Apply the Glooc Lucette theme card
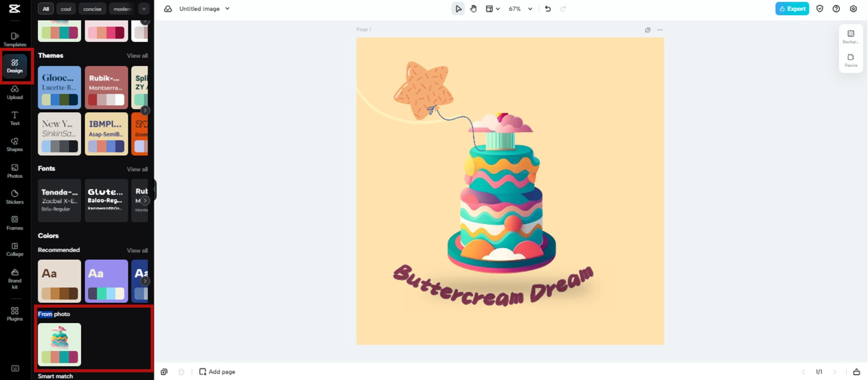868x380 pixels. coord(60,87)
